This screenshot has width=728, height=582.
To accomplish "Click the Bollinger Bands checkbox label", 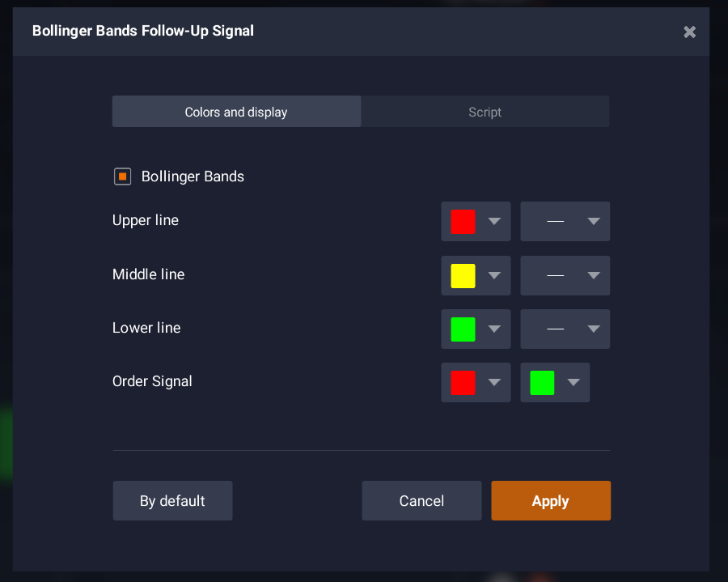I will click(x=193, y=176).
